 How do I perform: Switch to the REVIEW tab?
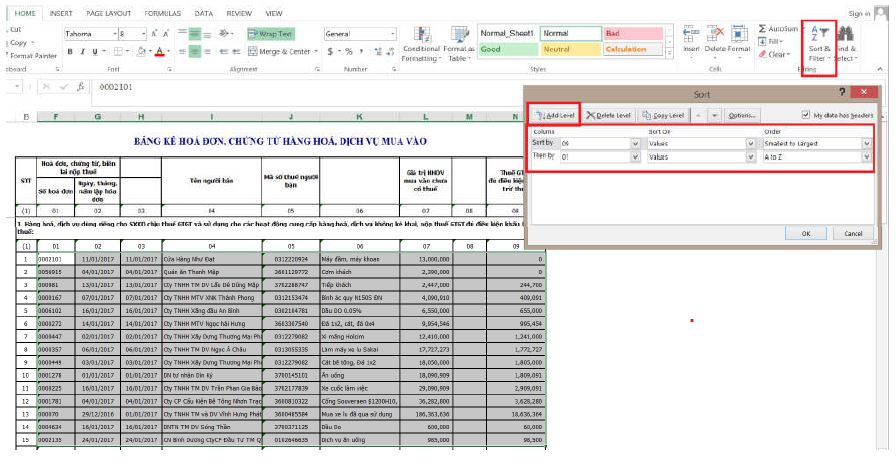point(239,13)
